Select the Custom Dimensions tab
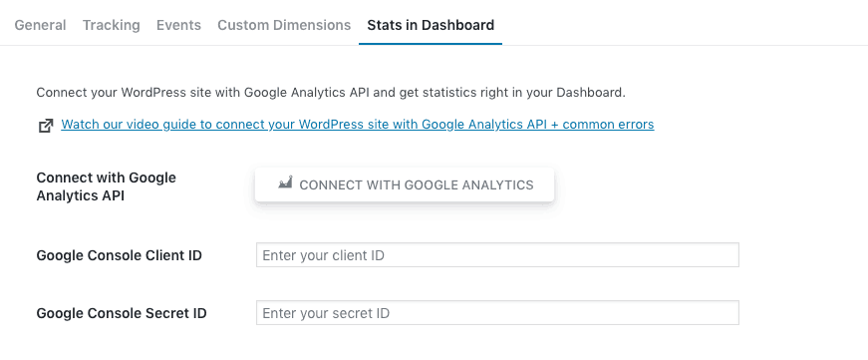Screen dimensions: 868x360 coord(284,25)
